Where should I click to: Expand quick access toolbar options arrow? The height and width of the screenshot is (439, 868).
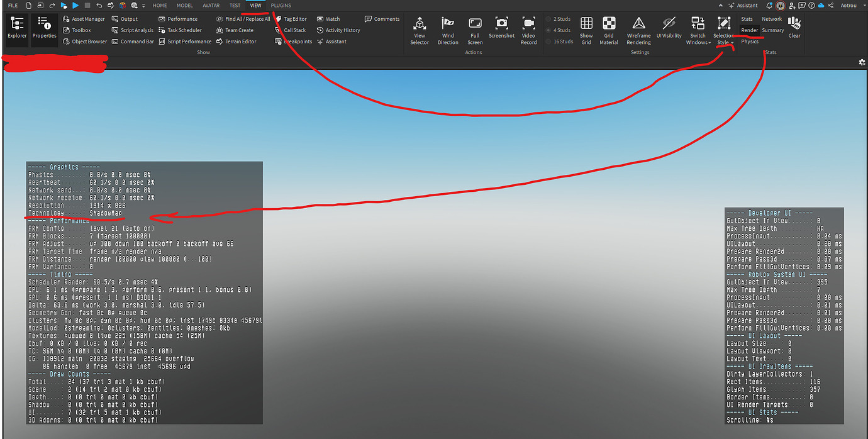[144, 5]
